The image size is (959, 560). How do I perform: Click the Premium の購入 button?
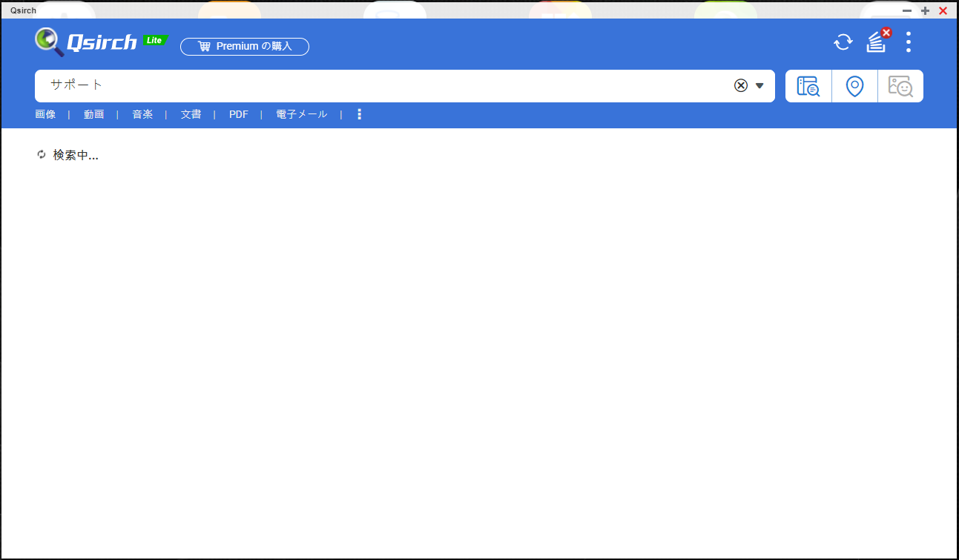[x=245, y=47]
